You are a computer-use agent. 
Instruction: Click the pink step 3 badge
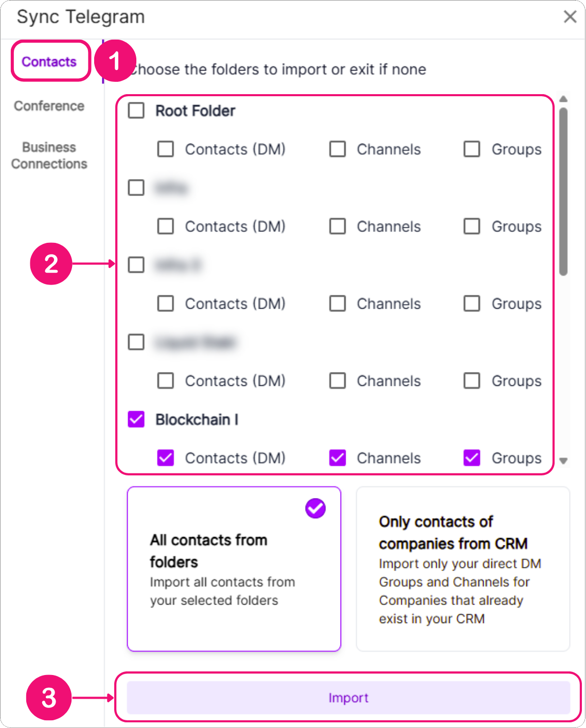point(49,698)
